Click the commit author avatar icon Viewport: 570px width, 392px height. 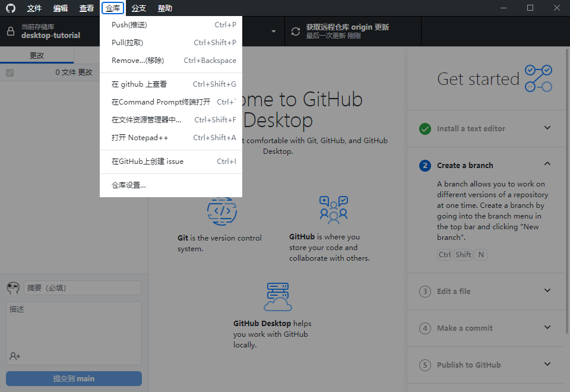13,288
